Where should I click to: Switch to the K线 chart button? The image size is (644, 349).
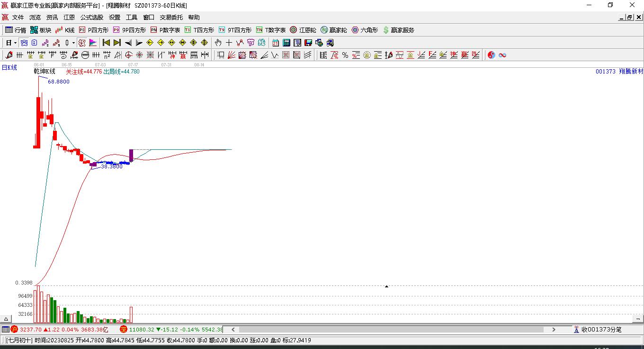click(65, 30)
